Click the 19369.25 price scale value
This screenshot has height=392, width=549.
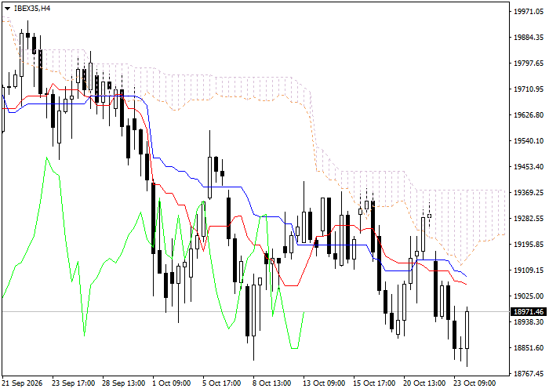529,193
